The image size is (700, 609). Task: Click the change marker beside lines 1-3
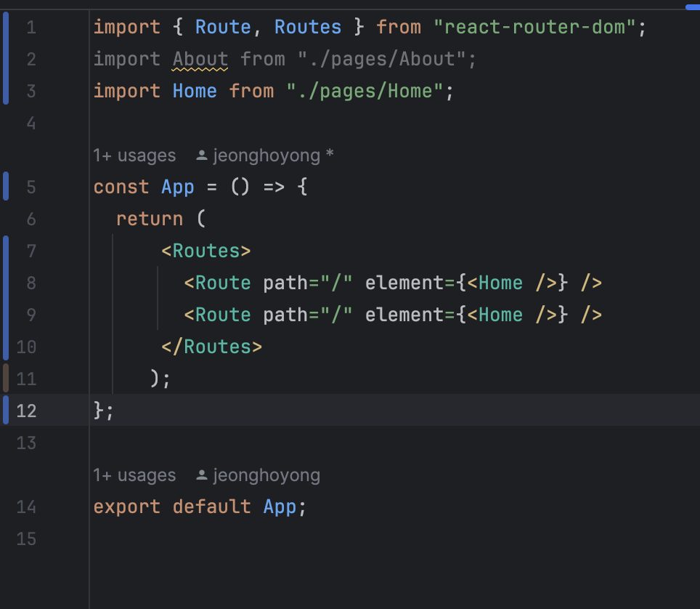coord(6,59)
